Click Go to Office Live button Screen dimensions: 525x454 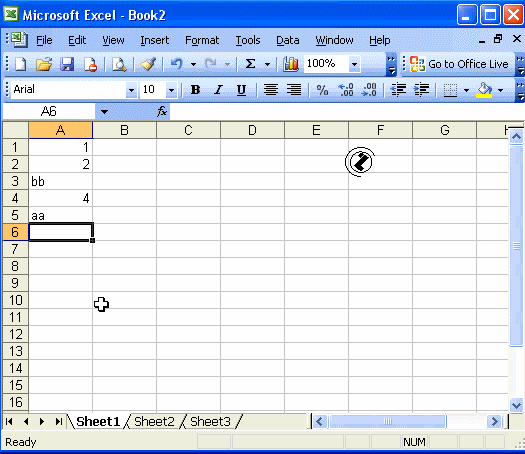point(459,64)
